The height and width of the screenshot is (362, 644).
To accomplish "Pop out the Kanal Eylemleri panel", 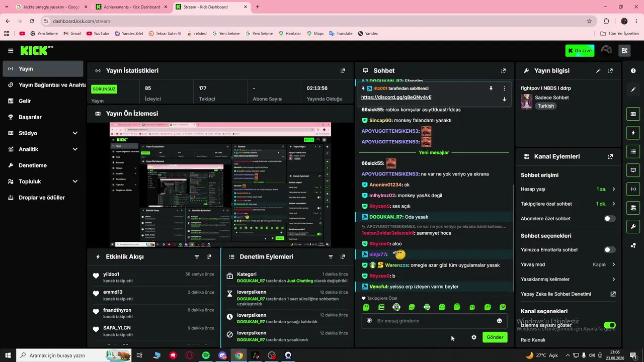I will click(x=610, y=156).
